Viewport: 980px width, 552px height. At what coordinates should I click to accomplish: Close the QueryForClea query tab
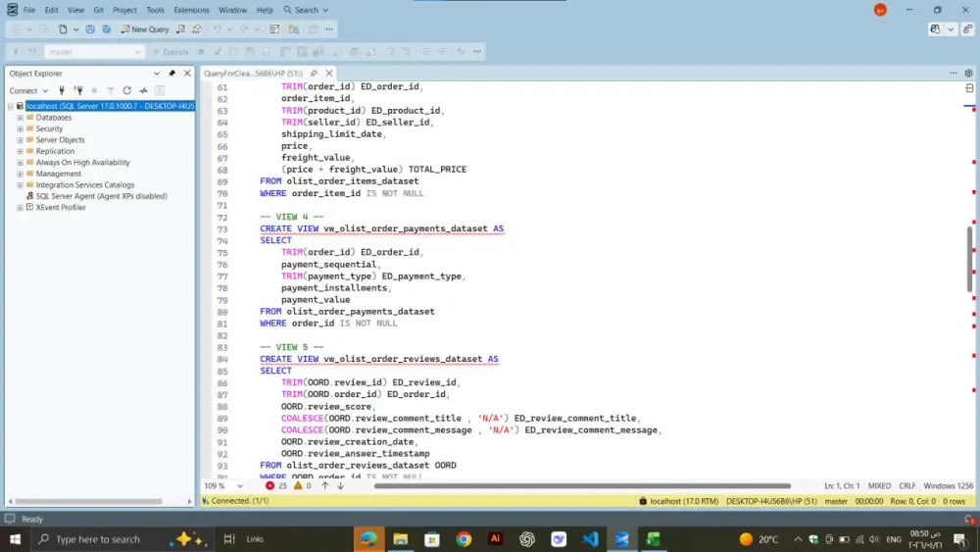tap(328, 74)
